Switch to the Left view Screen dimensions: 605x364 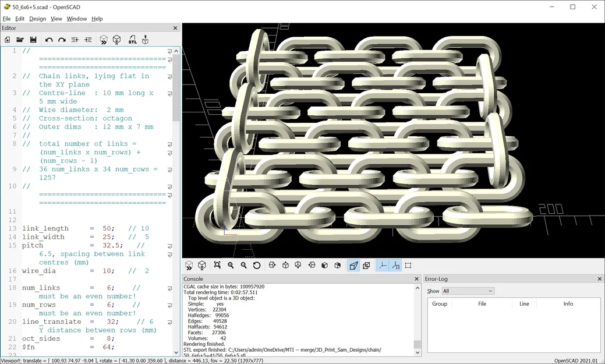pyautogui.click(x=312, y=265)
